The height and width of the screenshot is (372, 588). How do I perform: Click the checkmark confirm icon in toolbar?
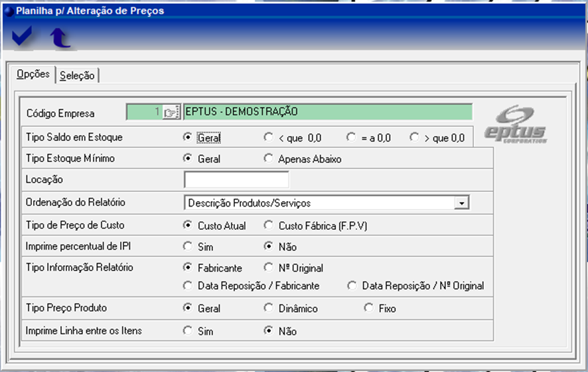coord(22,38)
